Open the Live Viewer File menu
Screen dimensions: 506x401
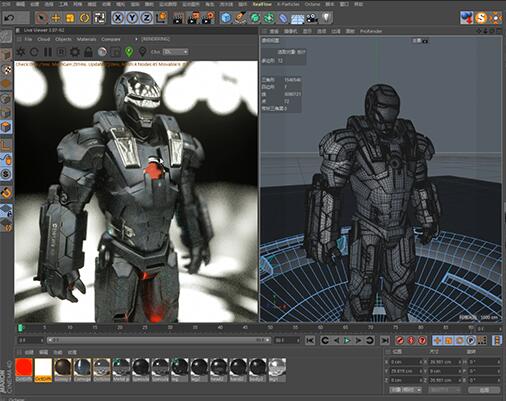coord(29,39)
